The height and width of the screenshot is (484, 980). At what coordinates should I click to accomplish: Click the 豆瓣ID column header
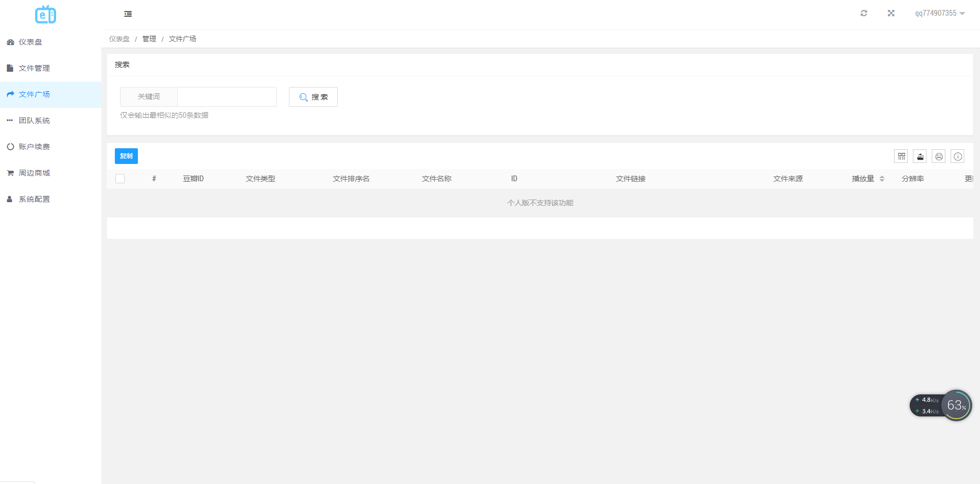click(193, 179)
